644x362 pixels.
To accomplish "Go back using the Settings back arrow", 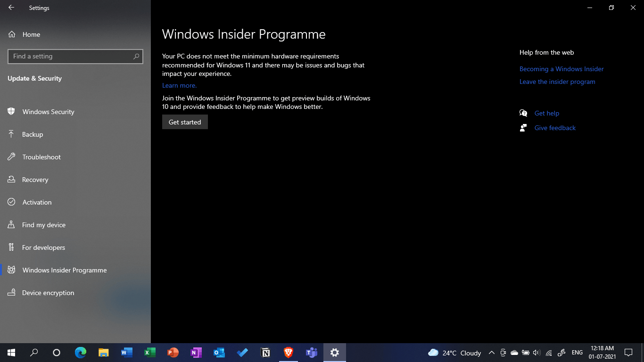I will coord(11,8).
